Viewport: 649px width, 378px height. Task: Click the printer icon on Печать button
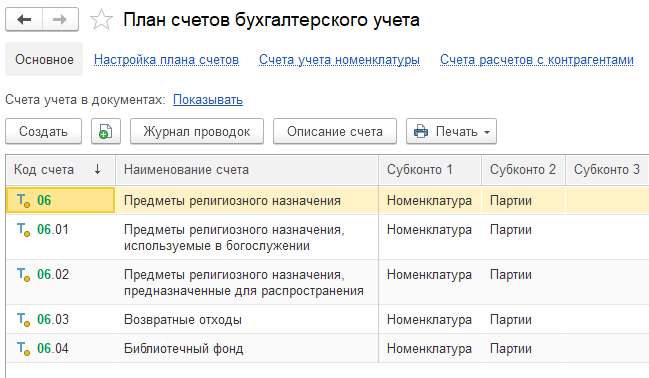click(421, 132)
